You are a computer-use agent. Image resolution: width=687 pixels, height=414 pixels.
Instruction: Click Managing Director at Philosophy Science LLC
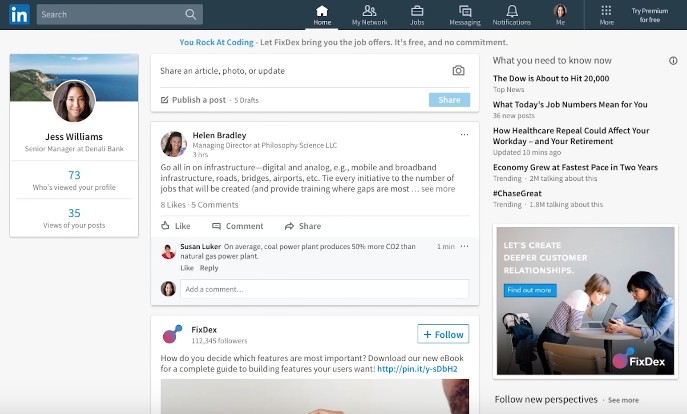pos(265,145)
